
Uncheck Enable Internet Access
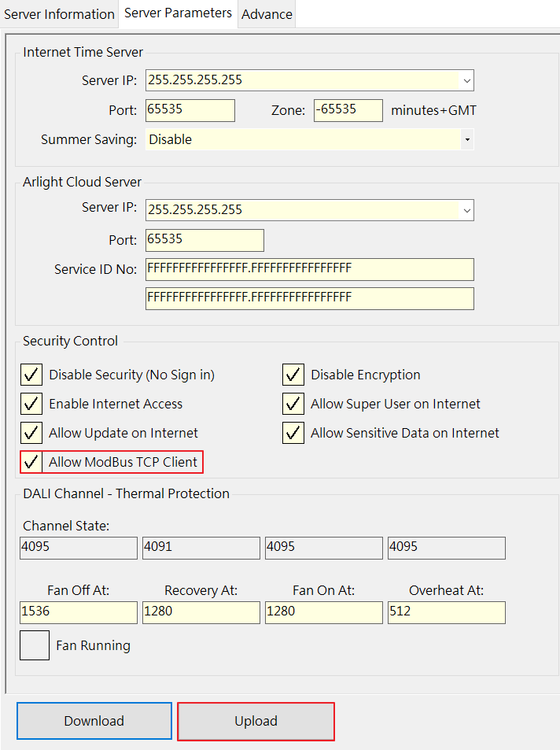[x=31, y=404]
